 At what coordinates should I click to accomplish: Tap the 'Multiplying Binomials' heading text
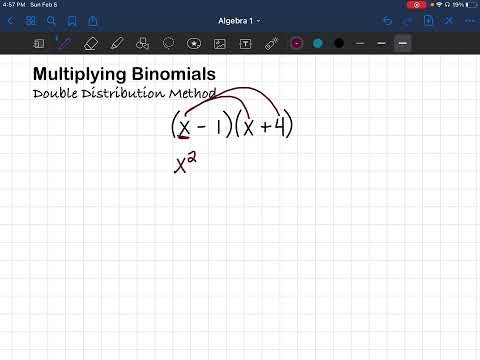(x=124, y=74)
